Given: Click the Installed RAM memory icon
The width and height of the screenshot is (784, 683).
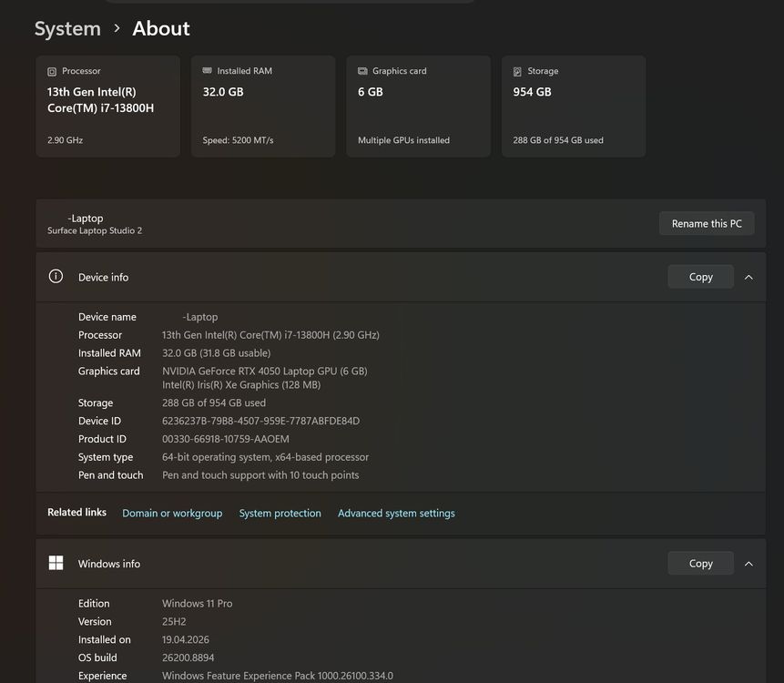Looking at the screenshot, I should pos(207,70).
